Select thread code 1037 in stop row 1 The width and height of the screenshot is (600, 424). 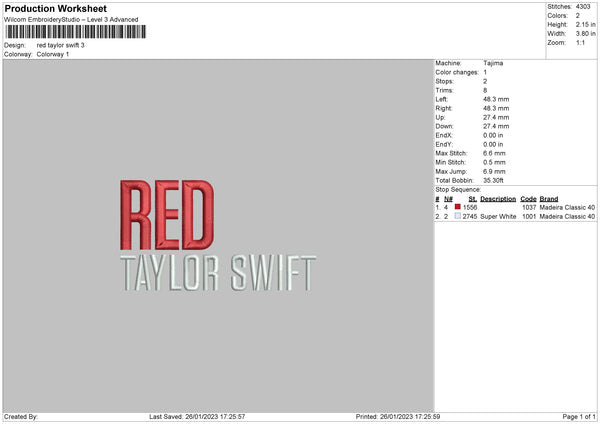click(529, 207)
